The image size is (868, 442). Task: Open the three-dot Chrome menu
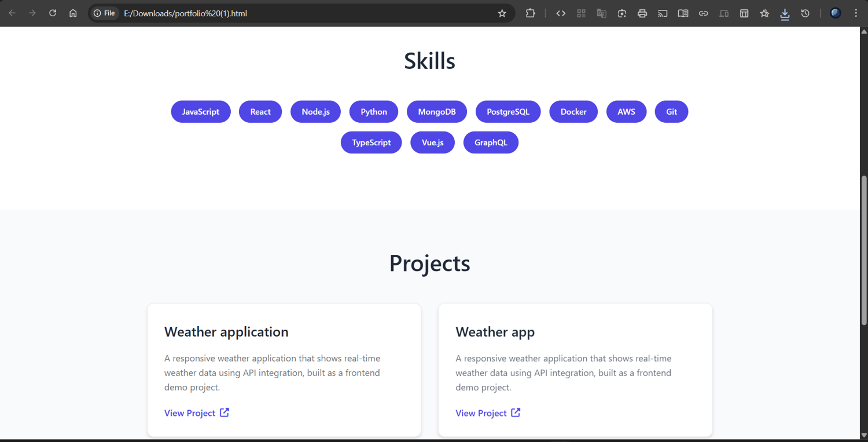856,13
